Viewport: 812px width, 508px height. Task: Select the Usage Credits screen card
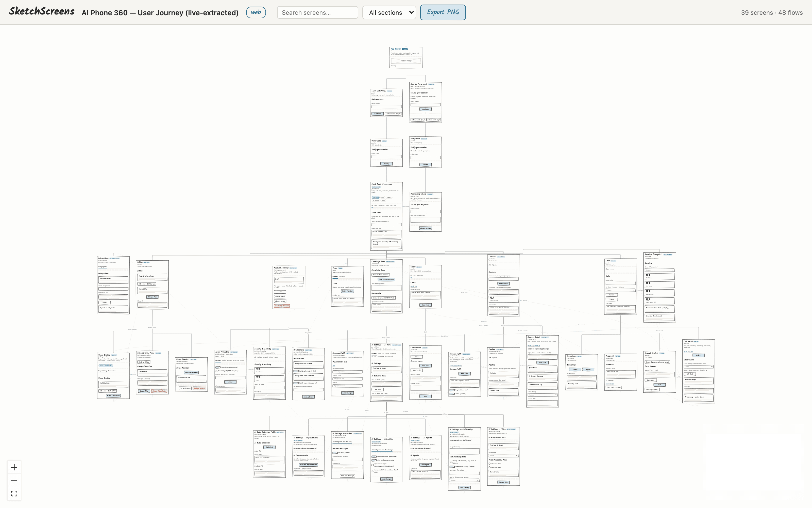pos(113,376)
